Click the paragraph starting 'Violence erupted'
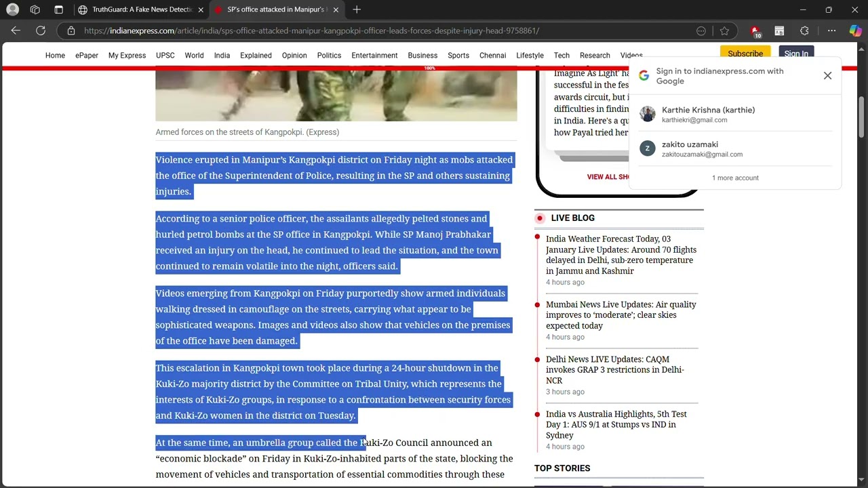Screen dimensions: 868x488 pos(334,176)
